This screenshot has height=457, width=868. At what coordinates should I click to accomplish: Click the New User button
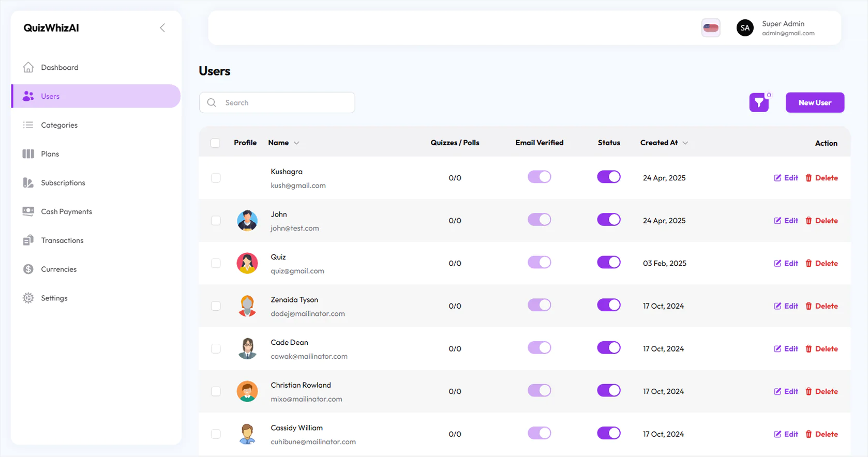[x=814, y=102]
